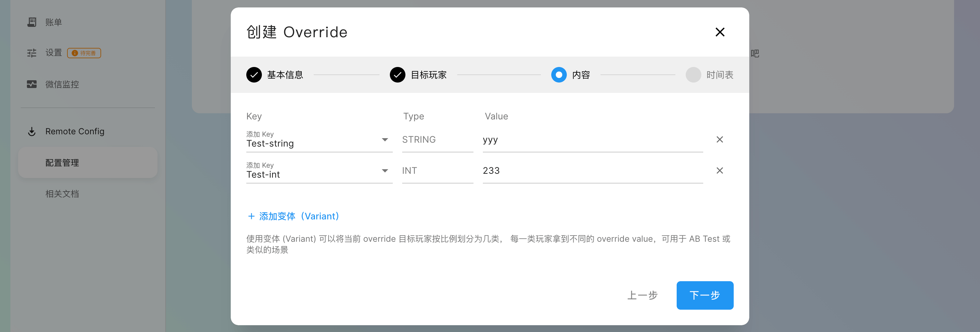Select the 时间表 step circle

[x=693, y=75]
